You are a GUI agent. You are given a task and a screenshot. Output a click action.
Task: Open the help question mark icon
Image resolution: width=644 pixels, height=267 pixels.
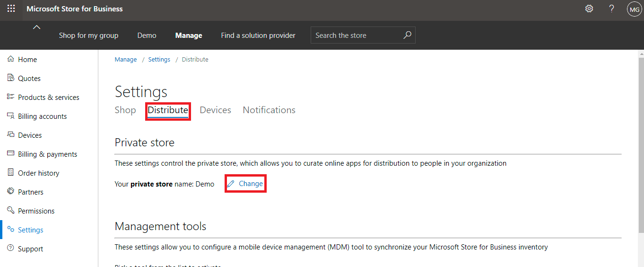pos(611,9)
